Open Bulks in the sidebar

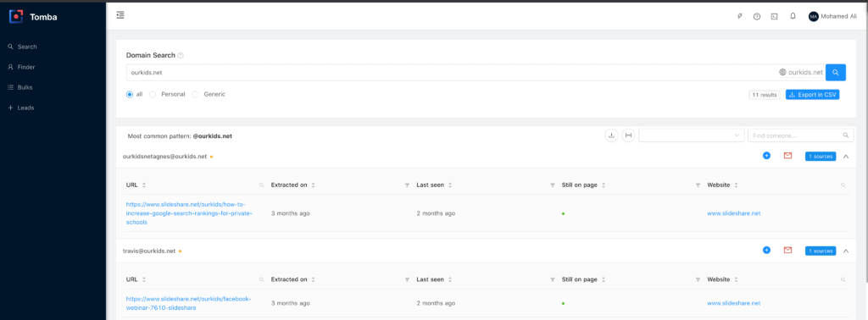coord(20,87)
